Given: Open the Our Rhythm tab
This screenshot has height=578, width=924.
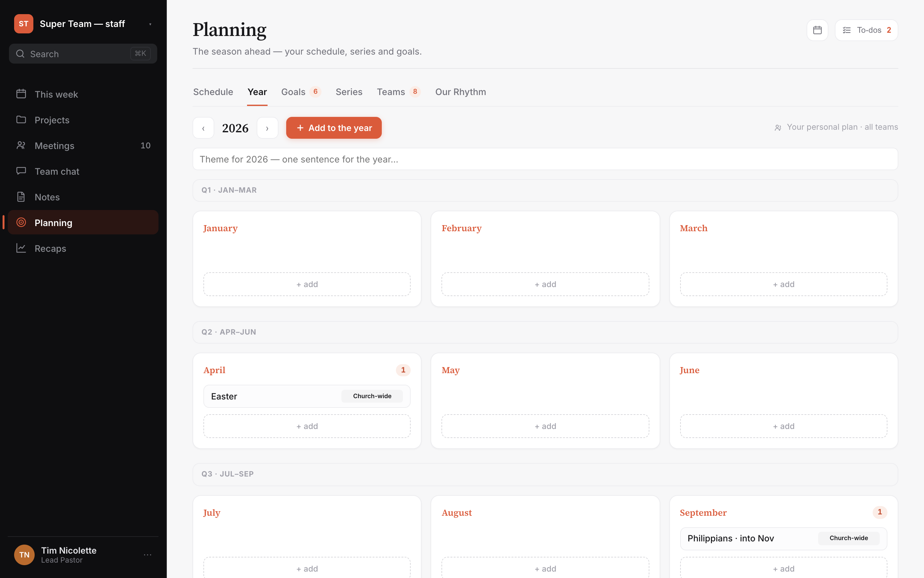Looking at the screenshot, I should pyautogui.click(x=460, y=92).
